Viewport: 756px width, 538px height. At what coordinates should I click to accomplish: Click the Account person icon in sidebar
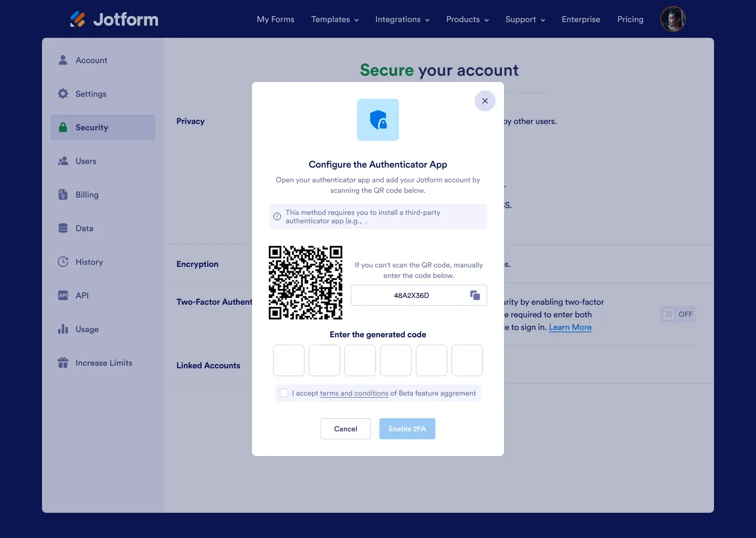point(63,60)
